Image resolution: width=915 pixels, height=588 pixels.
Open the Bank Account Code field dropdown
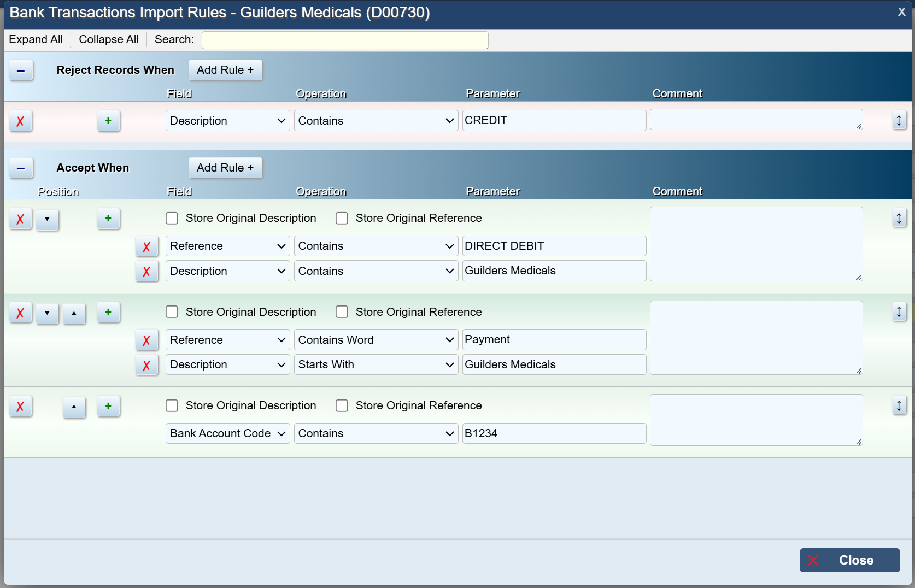click(x=227, y=433)
